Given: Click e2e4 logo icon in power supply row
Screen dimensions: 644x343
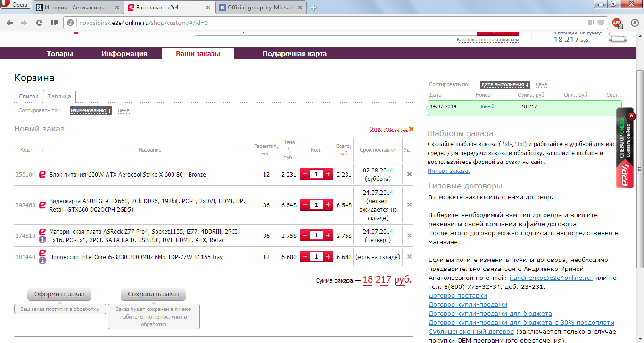Looking at the screenshot, I should point(42,174).
